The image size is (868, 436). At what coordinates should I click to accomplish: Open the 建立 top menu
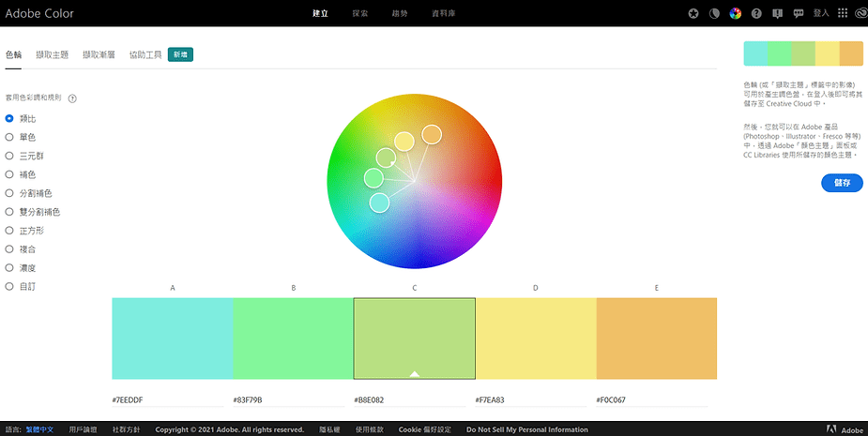(320, 13)
